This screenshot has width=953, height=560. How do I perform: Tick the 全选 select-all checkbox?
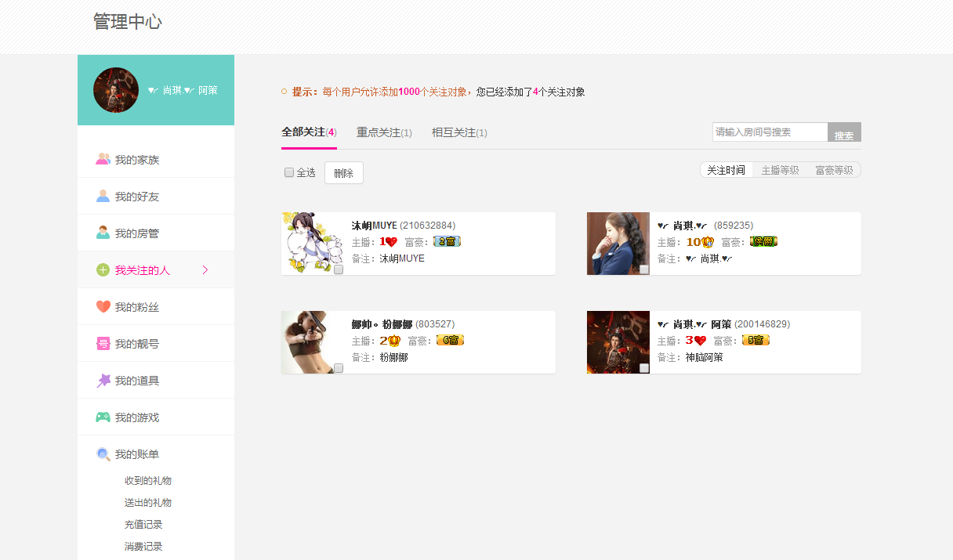(289, 172)
